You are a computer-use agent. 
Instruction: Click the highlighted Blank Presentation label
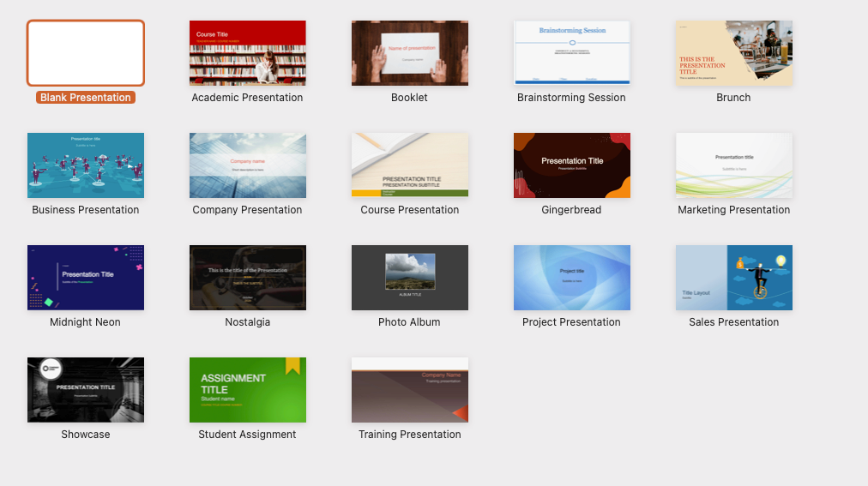(86, 98)
